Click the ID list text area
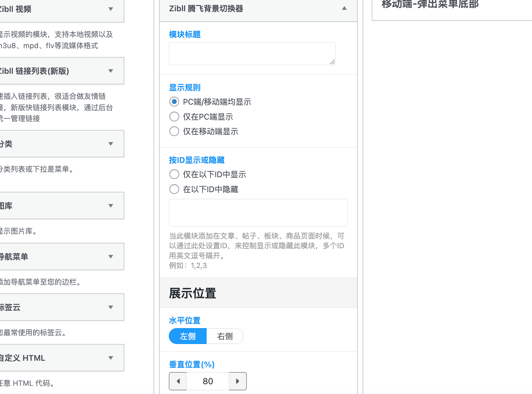 click(258, 213)
